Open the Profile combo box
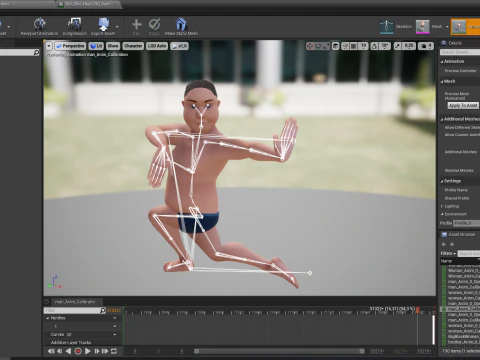Image resolution: width=480 pixels, height=360 pixels. point(467,223)
